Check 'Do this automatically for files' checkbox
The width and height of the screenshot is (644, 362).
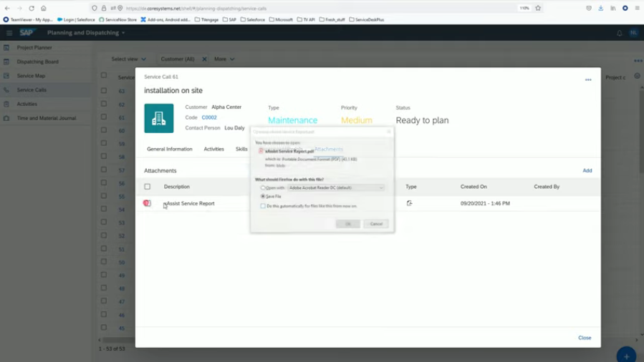pyautogui.click(x=263, y=206)
